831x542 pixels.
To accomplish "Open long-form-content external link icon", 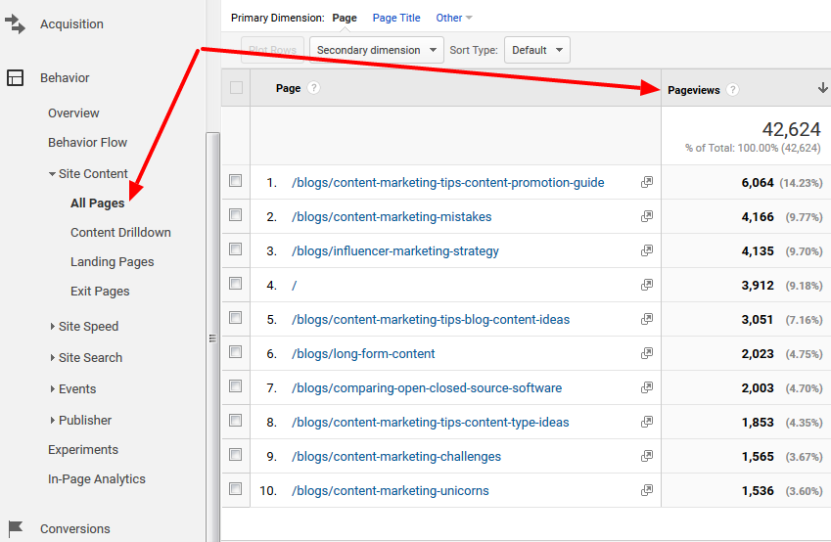I will click(x=647, y=353).
